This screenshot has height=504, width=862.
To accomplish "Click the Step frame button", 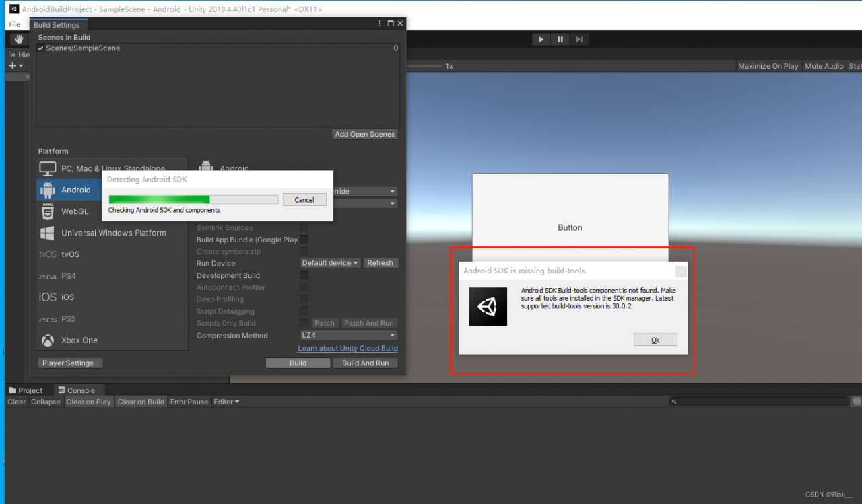I will tap(579, 40).
